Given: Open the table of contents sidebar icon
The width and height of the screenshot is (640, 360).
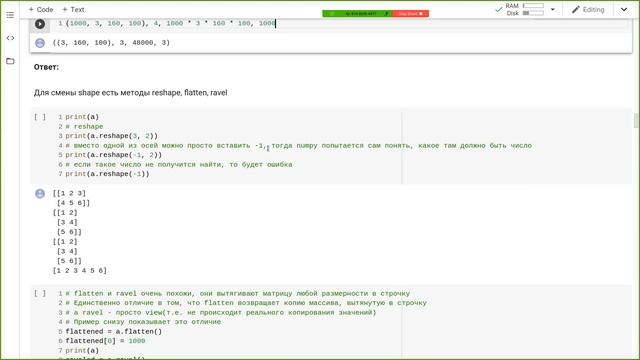Looking at the screenshot, I should pos(10,15).
